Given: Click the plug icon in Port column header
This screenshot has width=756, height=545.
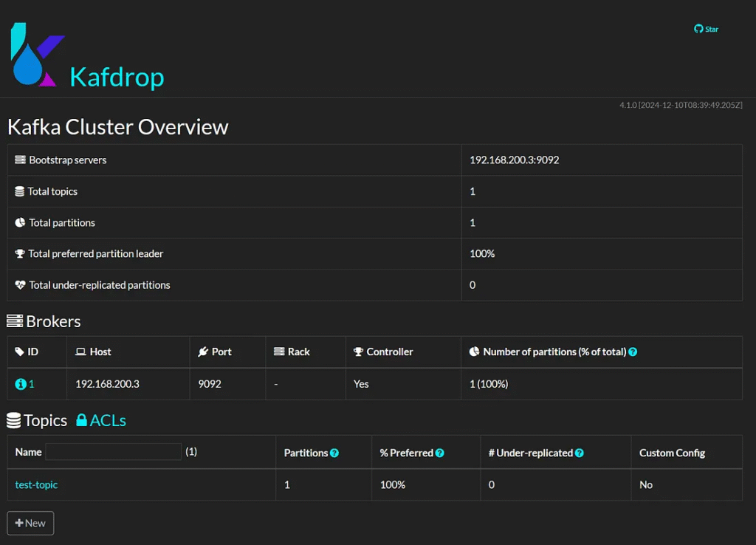Looking at the screenshot, I should pyautogui.click(x=203, y=352).
